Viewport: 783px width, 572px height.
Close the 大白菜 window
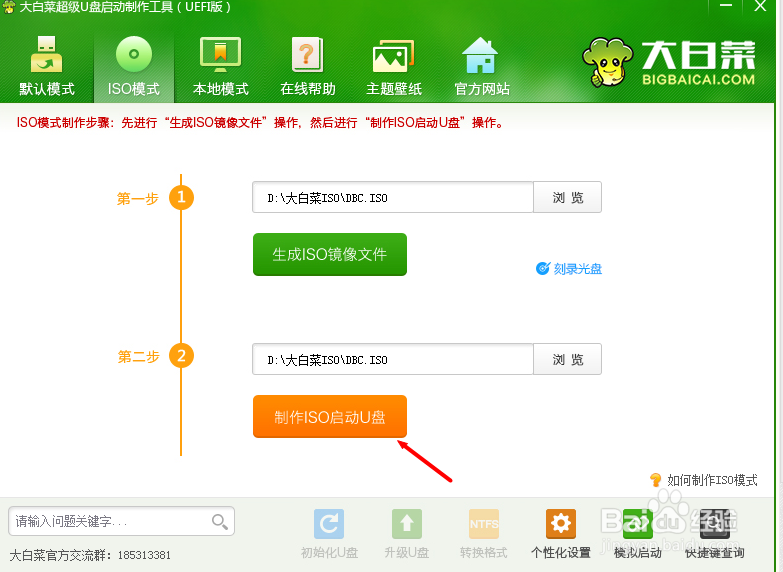(760, 6)
